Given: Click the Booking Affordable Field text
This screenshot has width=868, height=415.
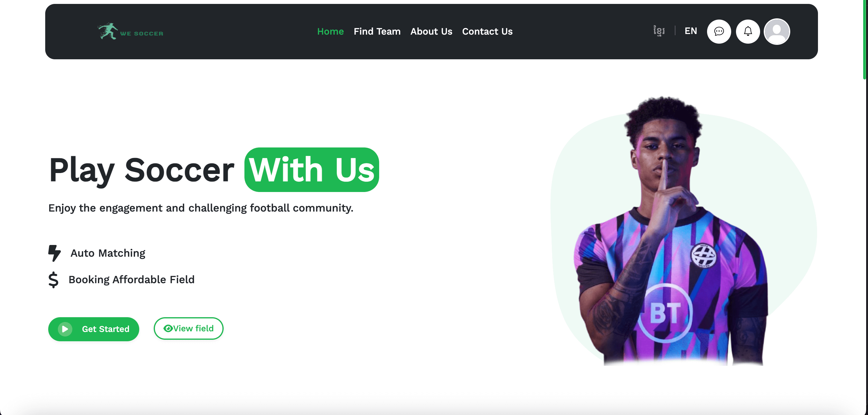Looking at the screenshot, I should 131,280.
